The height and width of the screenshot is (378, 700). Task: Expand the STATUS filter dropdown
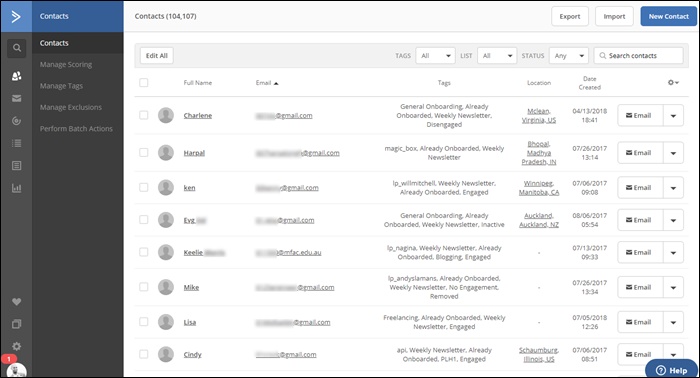[569, 56]
